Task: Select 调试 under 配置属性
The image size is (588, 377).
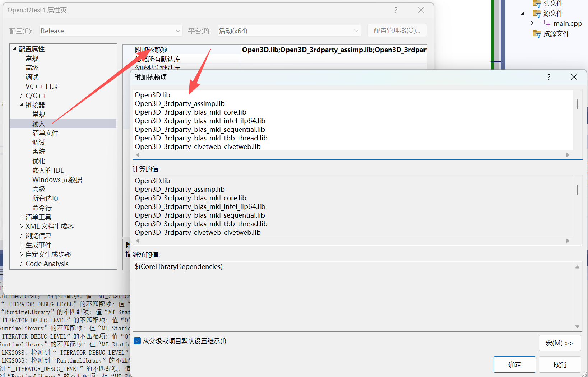Action: (x=32, y=77)
